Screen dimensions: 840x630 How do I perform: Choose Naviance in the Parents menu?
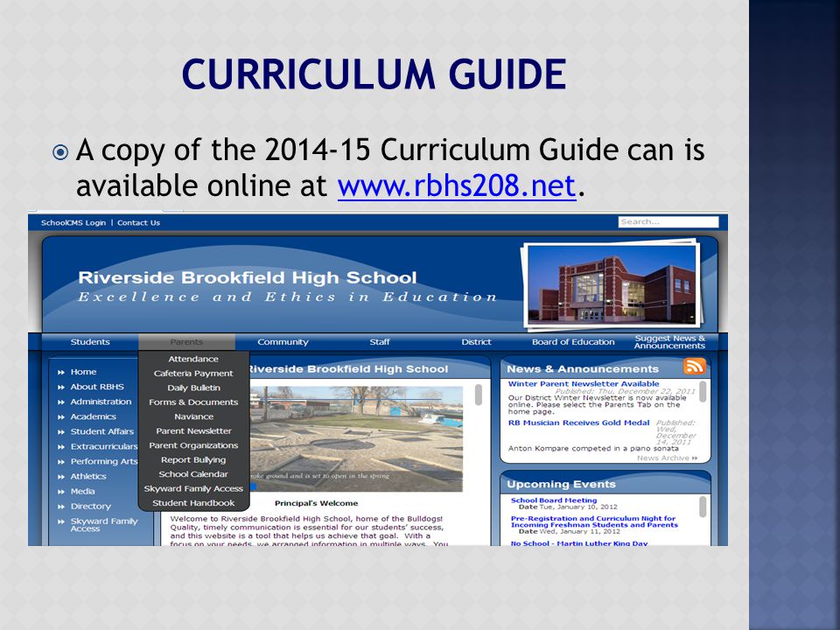193,416
